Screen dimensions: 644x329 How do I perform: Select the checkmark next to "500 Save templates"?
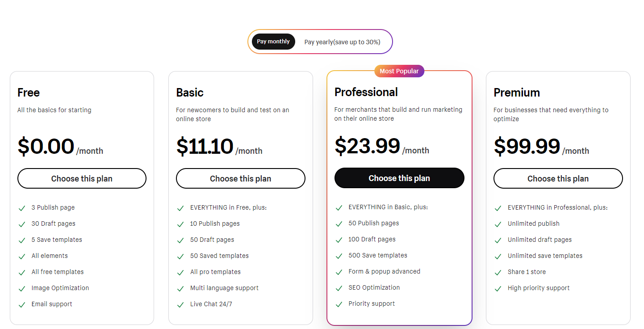339,255
